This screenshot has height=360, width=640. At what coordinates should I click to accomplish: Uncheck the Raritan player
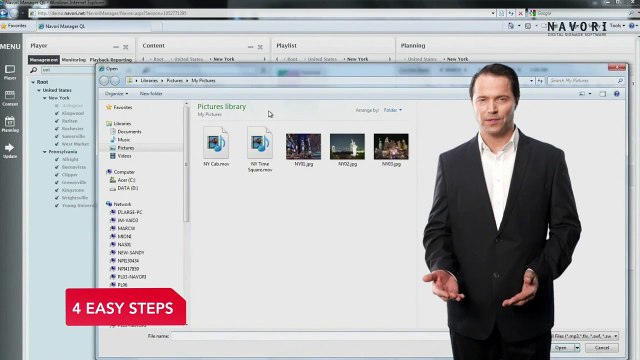[x=57, y=121]
